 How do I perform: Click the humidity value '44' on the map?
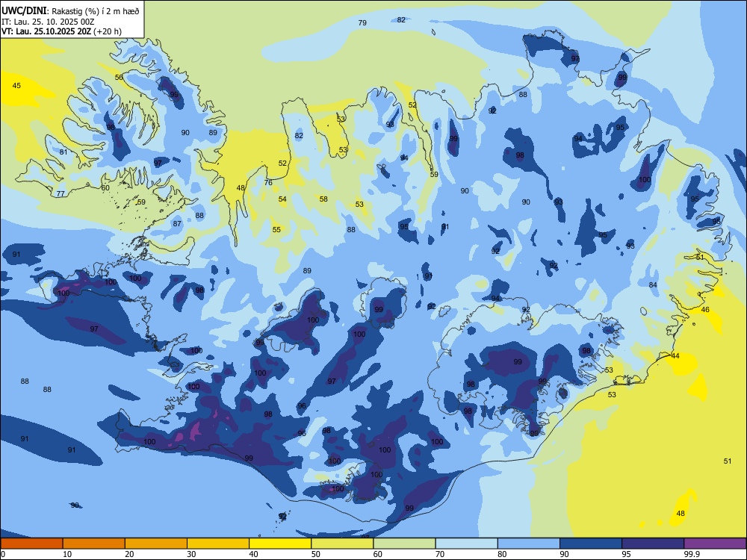point(675,356)
